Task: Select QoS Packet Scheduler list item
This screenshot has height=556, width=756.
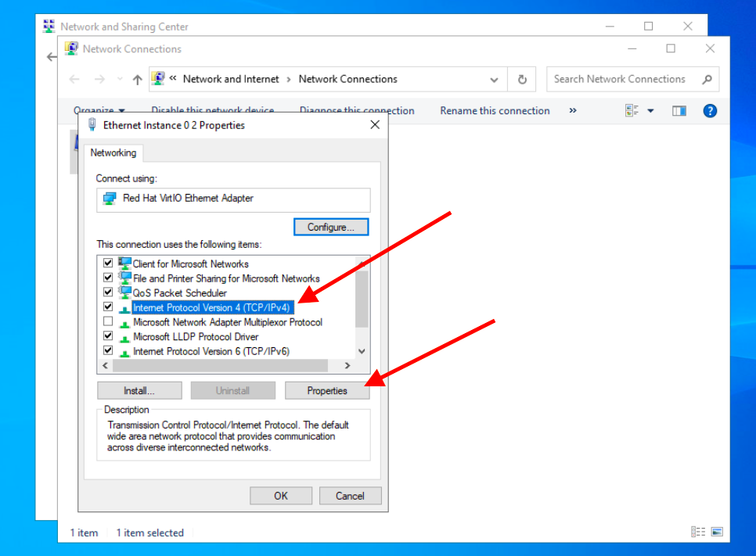Action: click(x=180, y=293)
